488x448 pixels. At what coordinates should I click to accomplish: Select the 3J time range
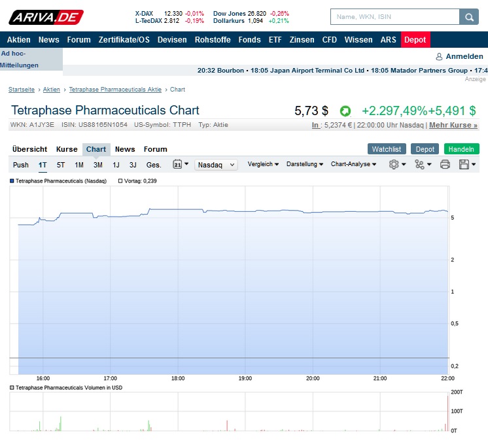[x=133, y=165]
